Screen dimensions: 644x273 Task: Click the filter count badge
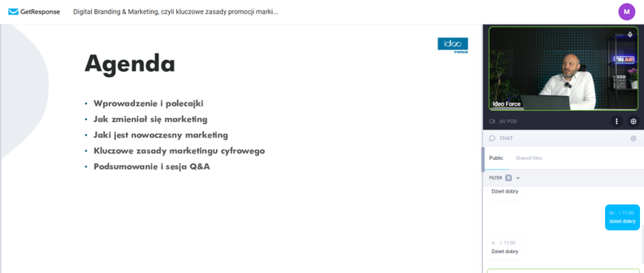(x=508, y=178)
